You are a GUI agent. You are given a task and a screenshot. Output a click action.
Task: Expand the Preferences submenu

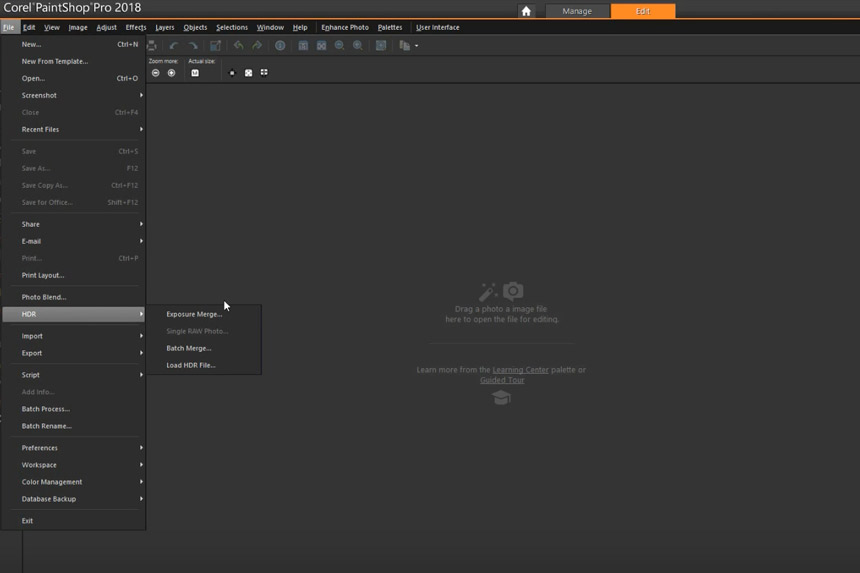pos(73,448)
